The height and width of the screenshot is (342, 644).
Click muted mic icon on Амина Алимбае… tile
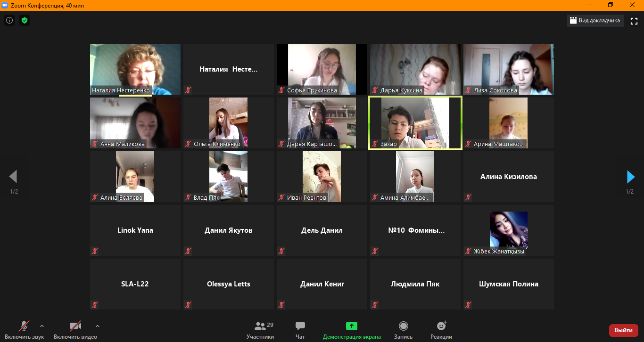coord(375,198)
